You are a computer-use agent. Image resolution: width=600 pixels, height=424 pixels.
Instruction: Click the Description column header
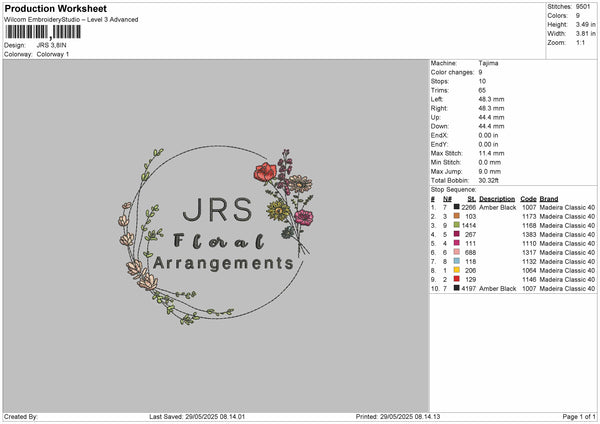pyautogui.click(x=497, y=198)
